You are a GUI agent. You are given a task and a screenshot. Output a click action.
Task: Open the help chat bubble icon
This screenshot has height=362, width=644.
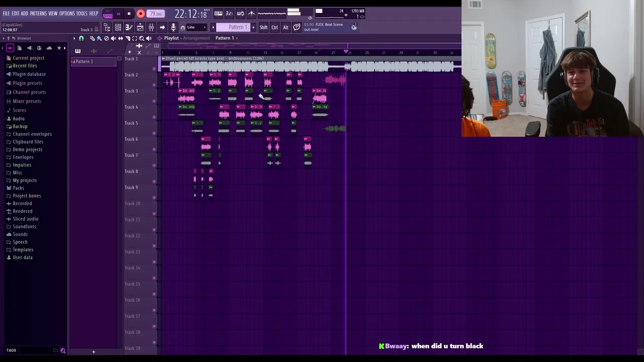pos(296,27)
